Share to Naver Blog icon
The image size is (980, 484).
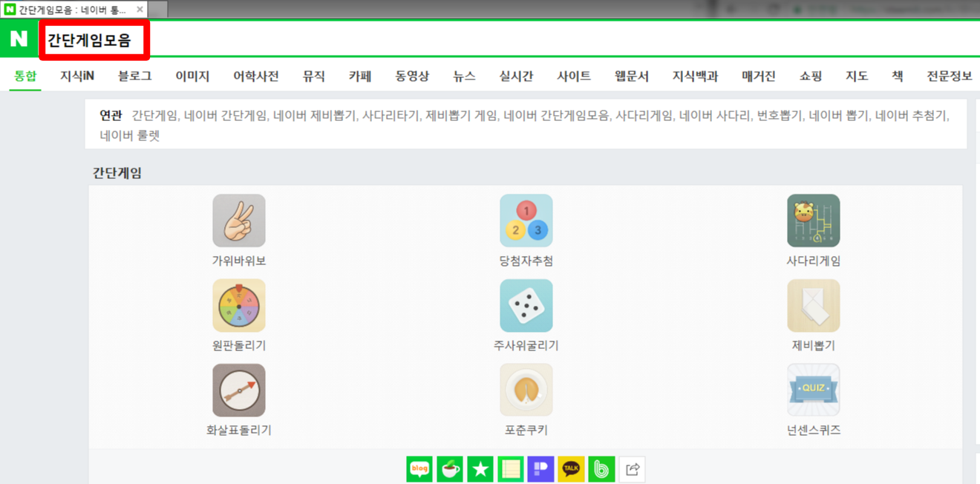tap(419, 469)
